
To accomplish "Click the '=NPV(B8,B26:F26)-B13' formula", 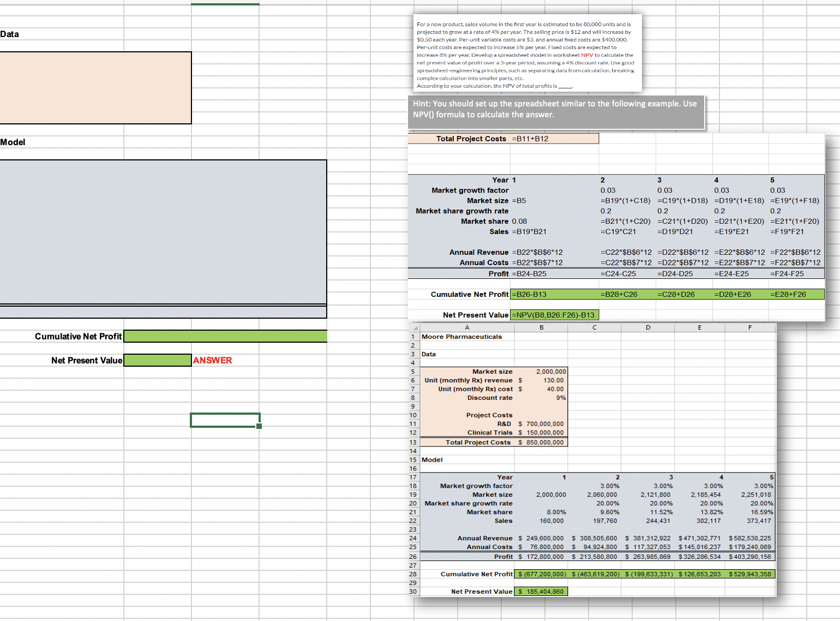I will pos(555,315).
